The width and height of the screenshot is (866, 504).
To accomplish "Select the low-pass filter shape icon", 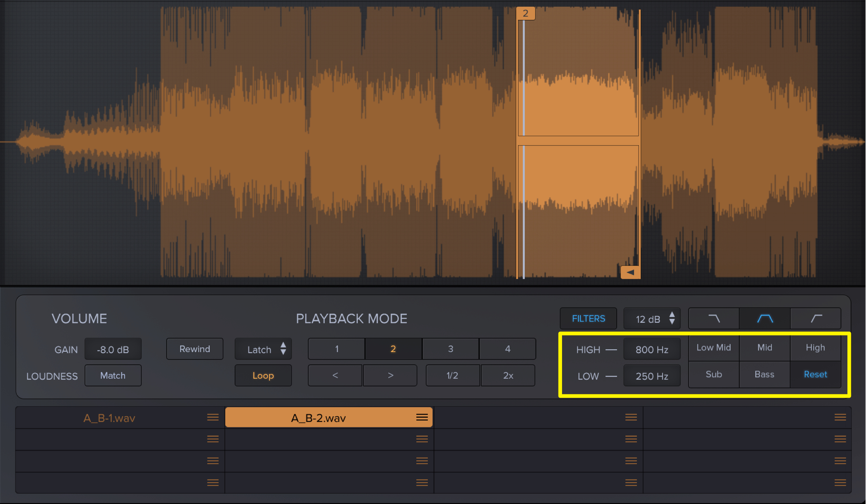I will click(714, 318).
